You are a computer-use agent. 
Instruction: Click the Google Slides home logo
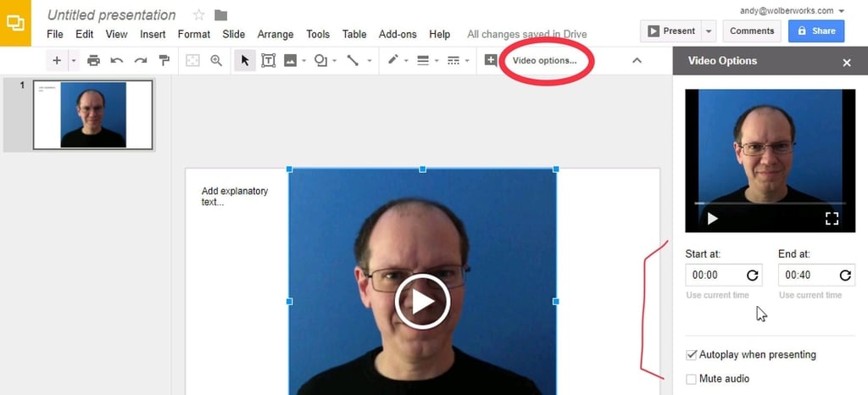point(15,23)
